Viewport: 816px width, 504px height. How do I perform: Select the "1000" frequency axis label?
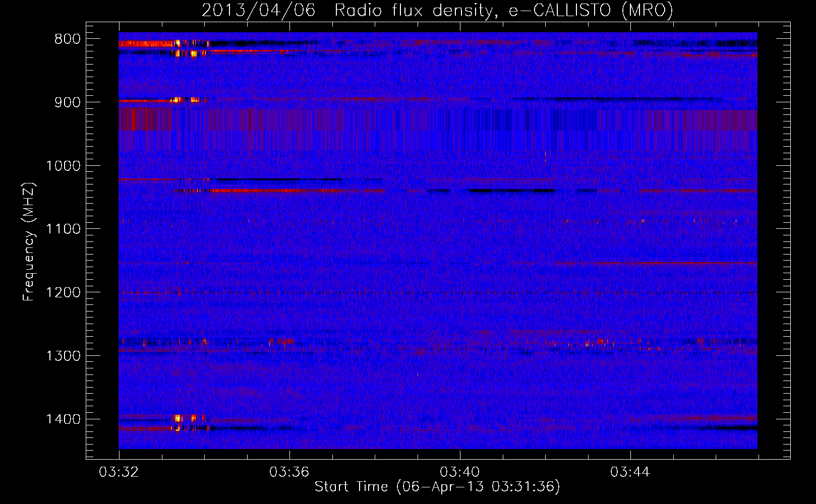click(63, 166)
